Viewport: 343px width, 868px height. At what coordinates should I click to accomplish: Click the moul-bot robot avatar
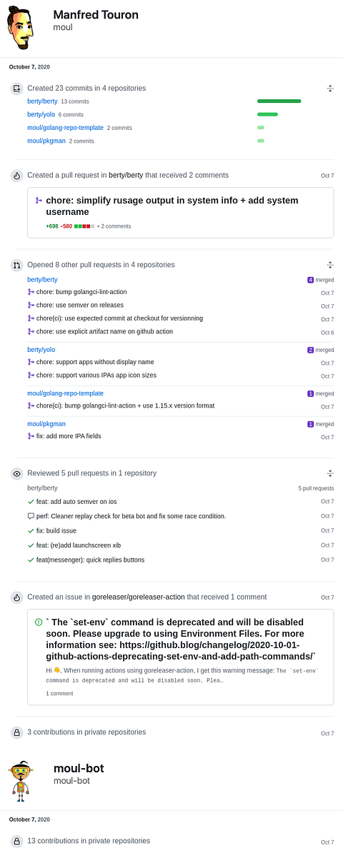click(21, 777)
